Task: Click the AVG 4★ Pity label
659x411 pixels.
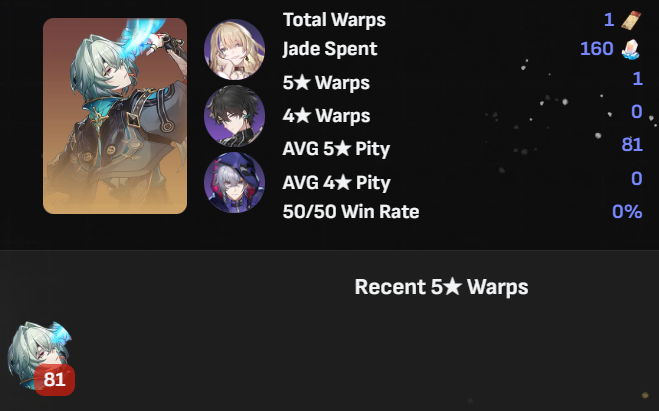Action: pos(336,182)
